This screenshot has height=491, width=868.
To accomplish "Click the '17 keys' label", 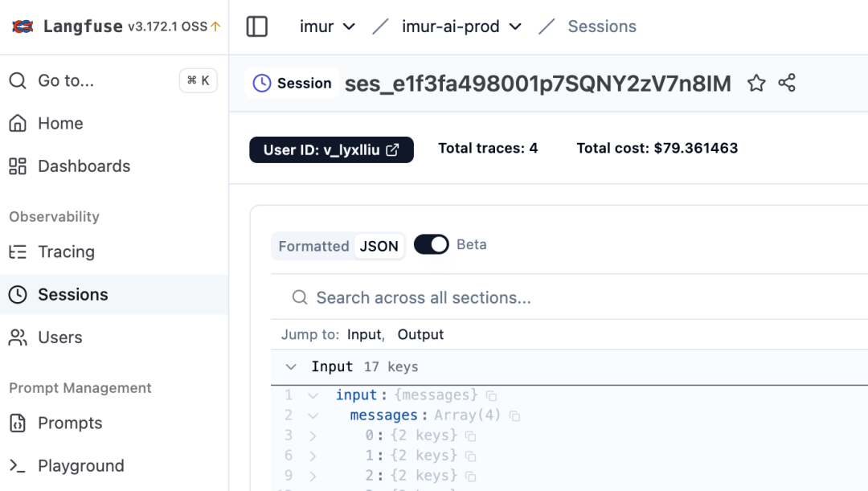I will click(391, 366).
